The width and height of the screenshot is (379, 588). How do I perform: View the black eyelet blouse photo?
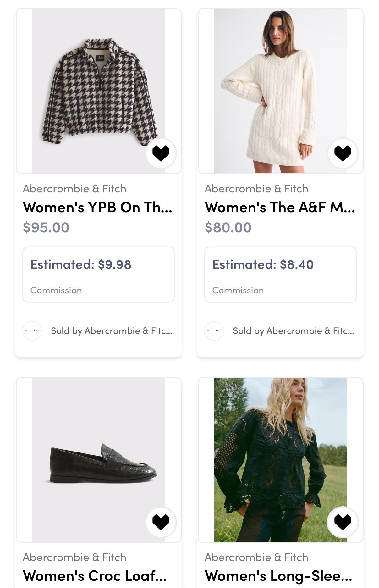(x=280, y=460)
